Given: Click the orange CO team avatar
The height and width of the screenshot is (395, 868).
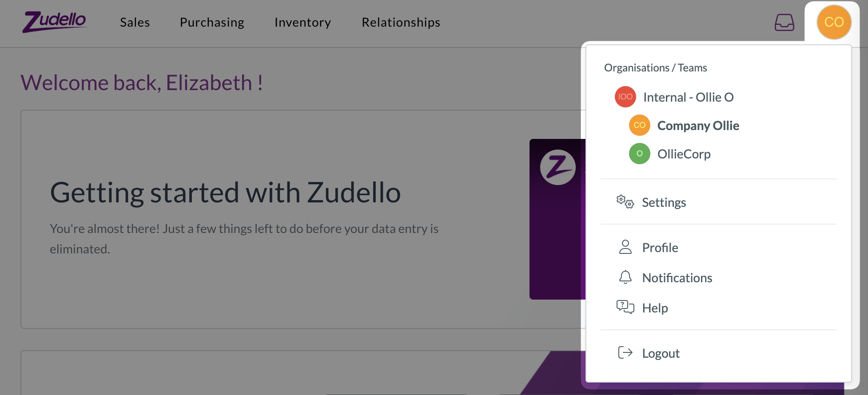Looking at the screenshot, I should click(x=639, y=125).
